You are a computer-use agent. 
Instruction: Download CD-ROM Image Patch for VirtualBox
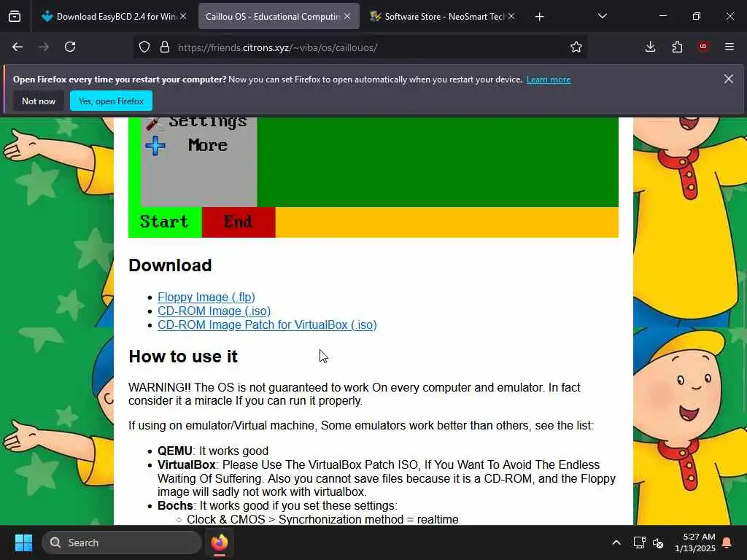pyautogui.click(x=267, y=324)
